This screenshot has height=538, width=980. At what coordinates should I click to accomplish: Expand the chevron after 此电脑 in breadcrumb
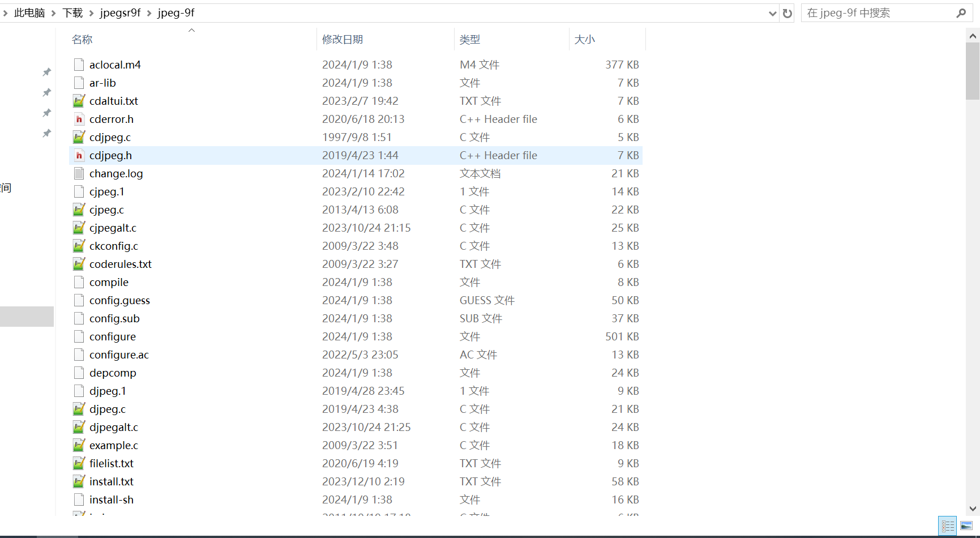[x=54, y=13]
